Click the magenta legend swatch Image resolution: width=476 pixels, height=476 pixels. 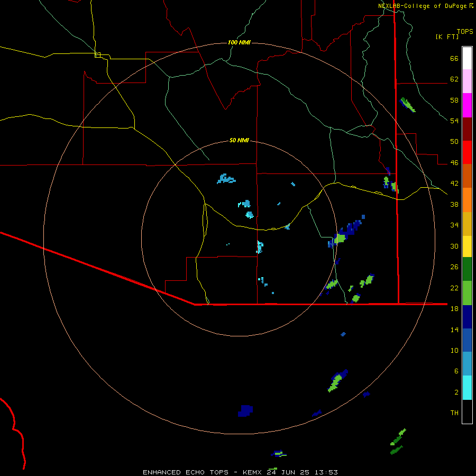click(x=467, y=105)
